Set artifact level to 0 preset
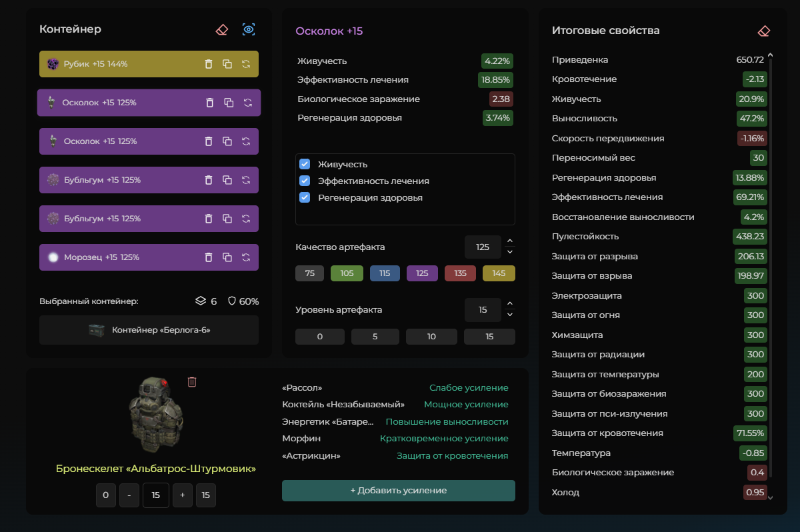800x532 pixels. coord(320,337)
